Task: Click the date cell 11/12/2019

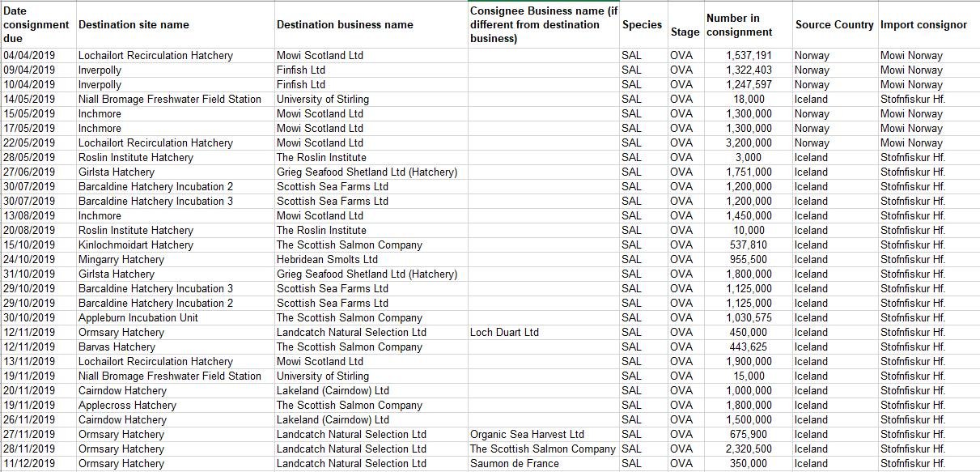Action: (x=29, y=464)
